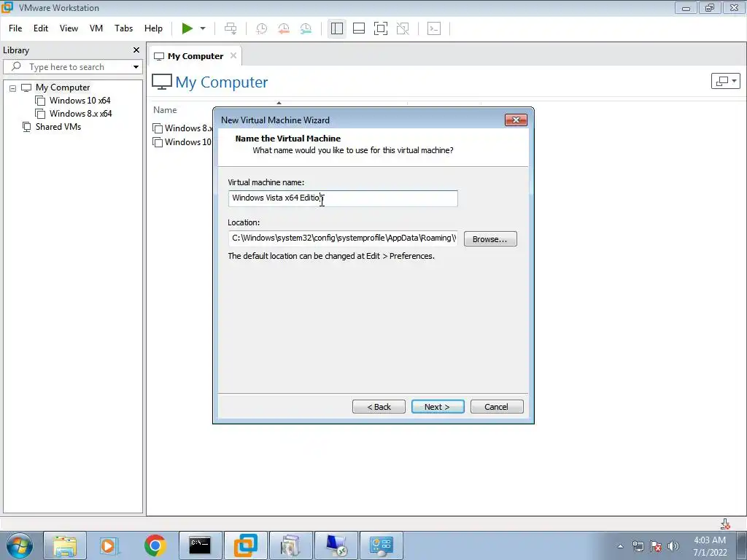Click VMware Workstation taskbar icon

245,545
